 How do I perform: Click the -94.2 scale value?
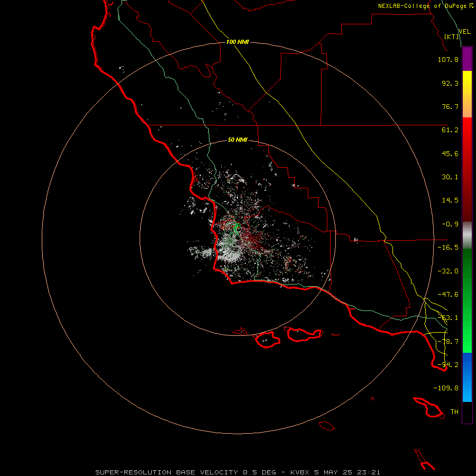[x=448, y=365]
